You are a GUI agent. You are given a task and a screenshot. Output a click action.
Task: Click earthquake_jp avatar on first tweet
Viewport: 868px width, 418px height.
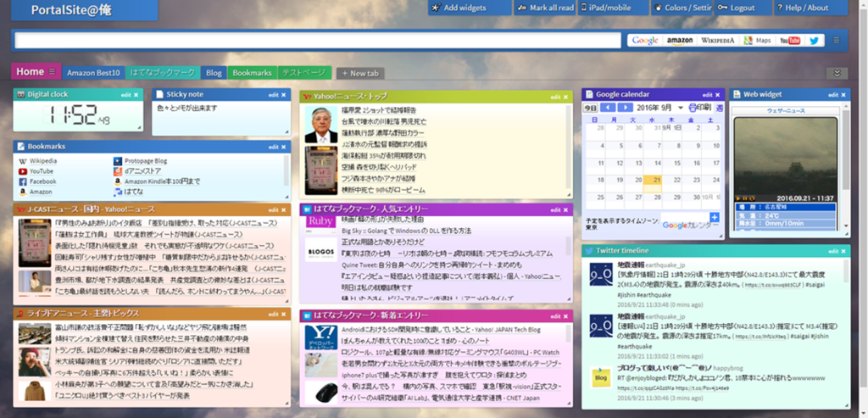point(601,274)
